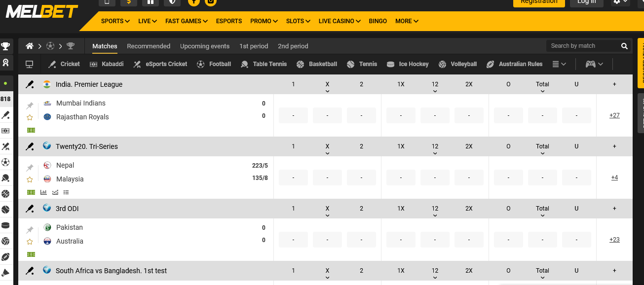Expand the MORE menu
The width and height of the screenshot is (644, 285).
(407, 21)
